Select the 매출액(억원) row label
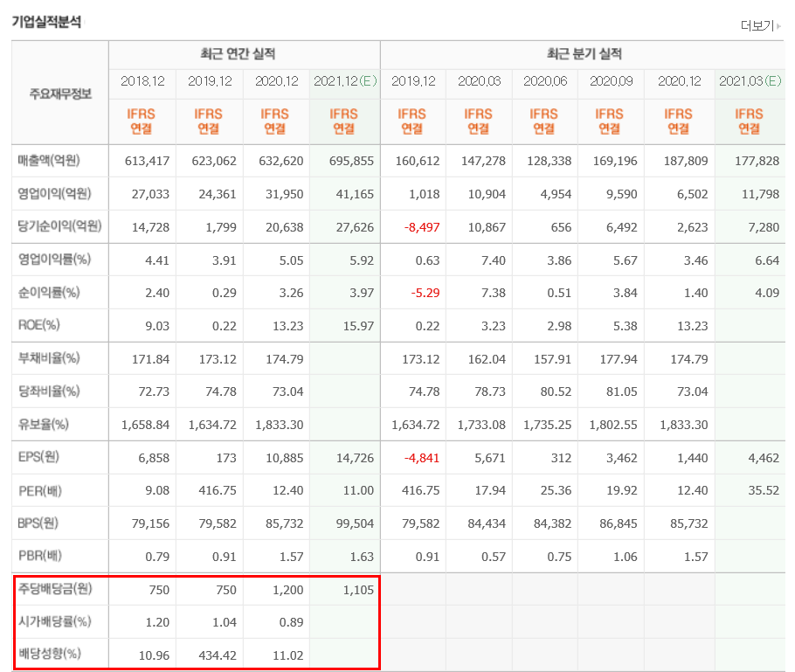 (x=49, y=161)
